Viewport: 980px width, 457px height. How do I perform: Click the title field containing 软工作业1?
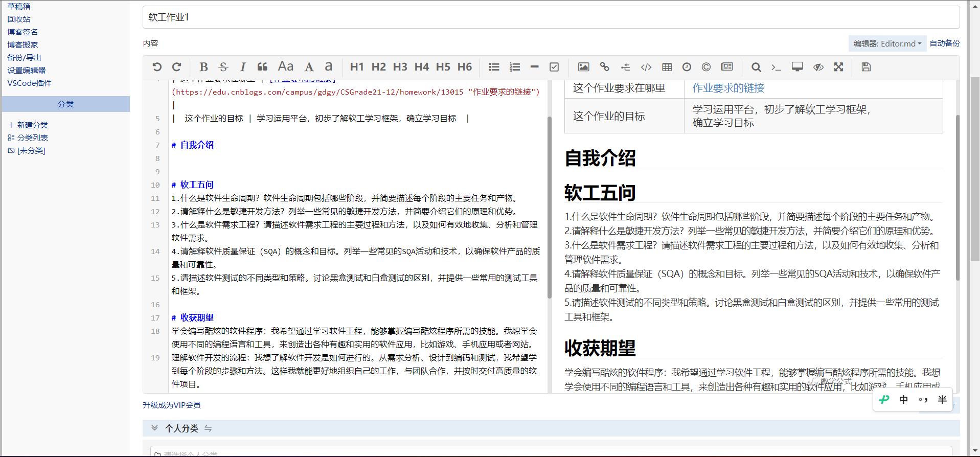[551, 17]
